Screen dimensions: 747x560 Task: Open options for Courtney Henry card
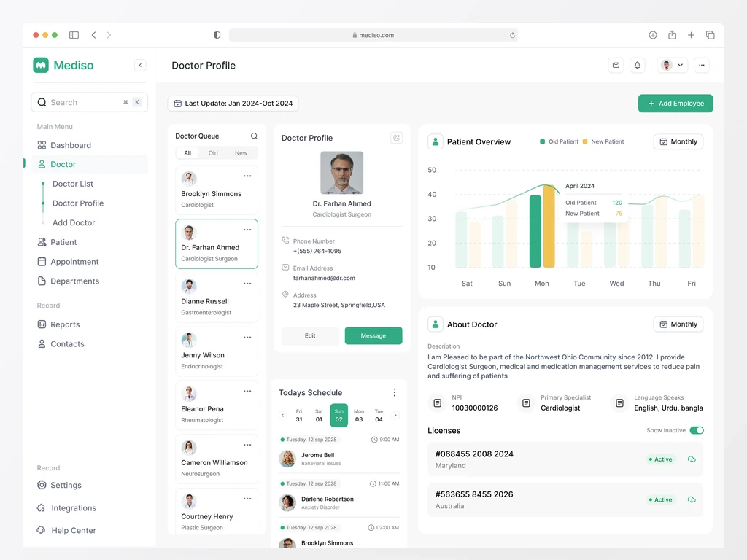click(x=247, y=499)
